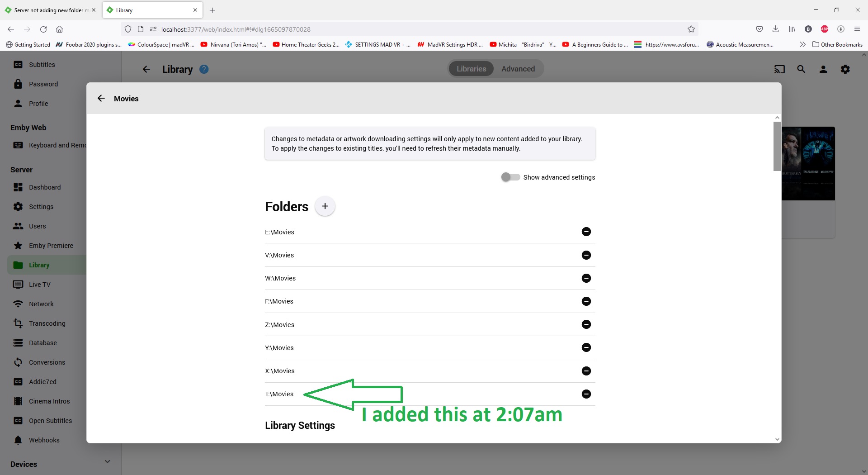Click the dialog vertical scrollbar thumb
The width and height of the screenshot is (868, 475).
[x=777, y=146]
